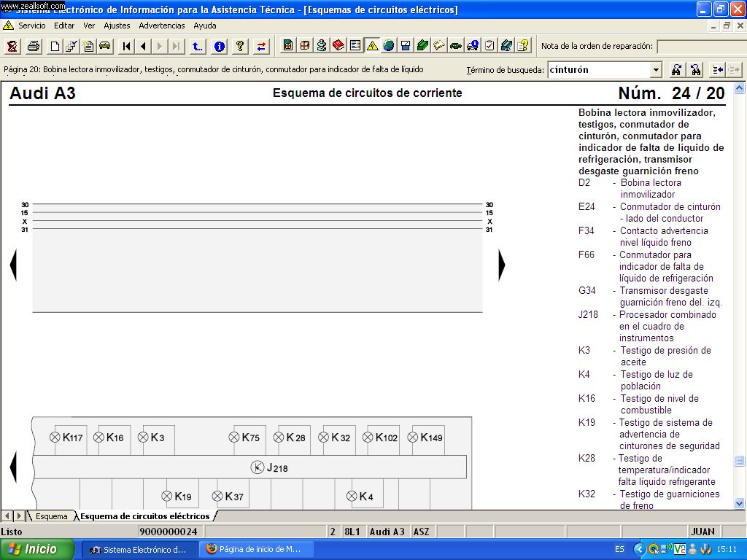
Task: Click the J218 component in diagram
Action: pyautogui.click(x=270, y=467)
